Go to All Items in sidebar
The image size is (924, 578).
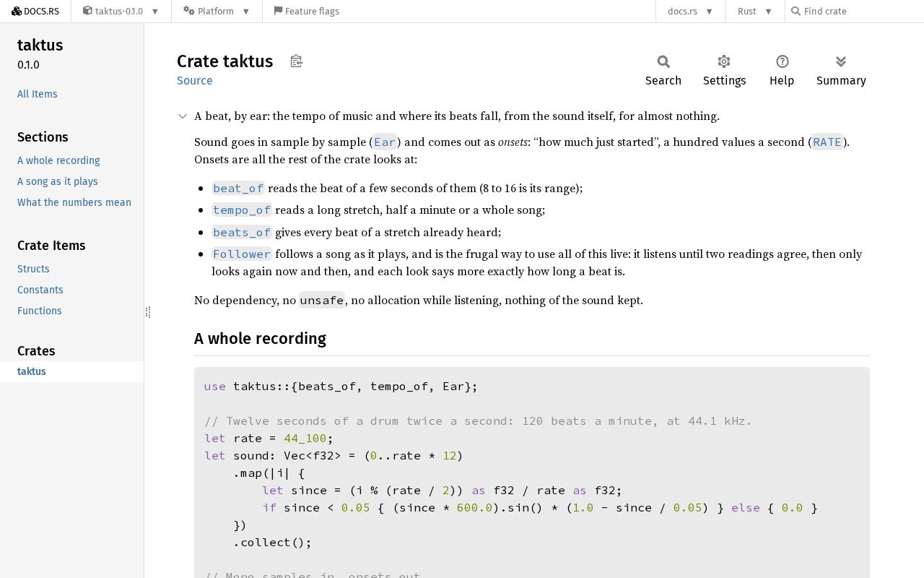[x=38, y=94]
